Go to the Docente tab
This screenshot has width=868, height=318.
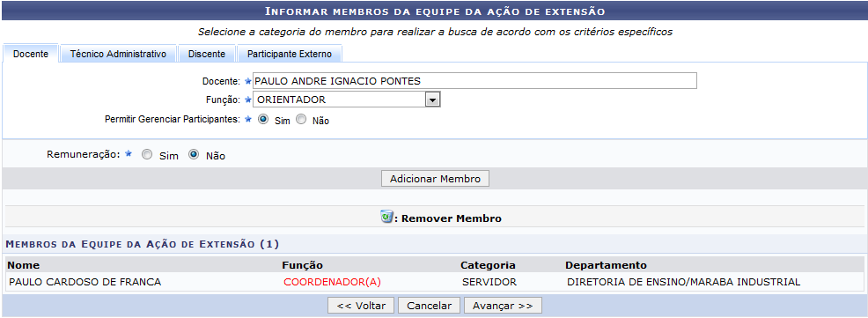pyautogui.click(x=31, y=54)
